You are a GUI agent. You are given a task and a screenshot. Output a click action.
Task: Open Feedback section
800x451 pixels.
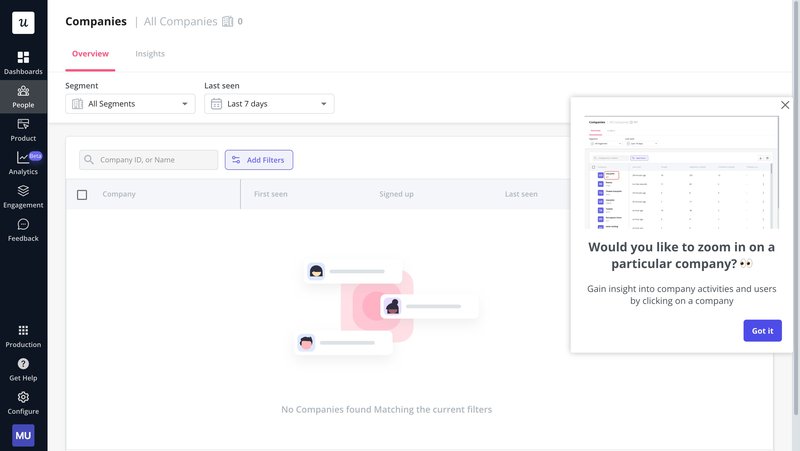point(23,230)
